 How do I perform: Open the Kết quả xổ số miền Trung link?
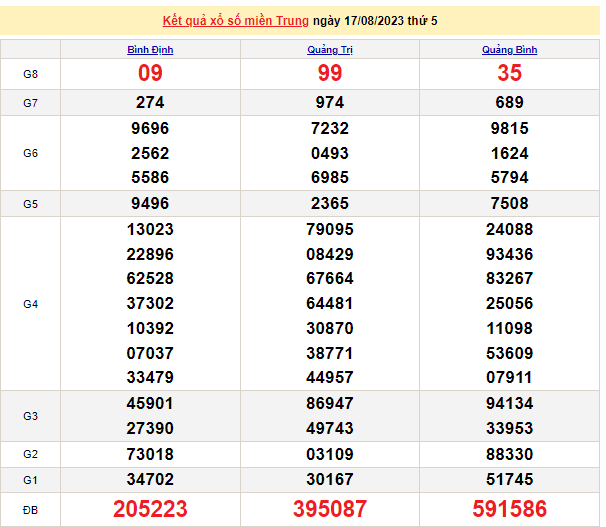pos(235,20)
